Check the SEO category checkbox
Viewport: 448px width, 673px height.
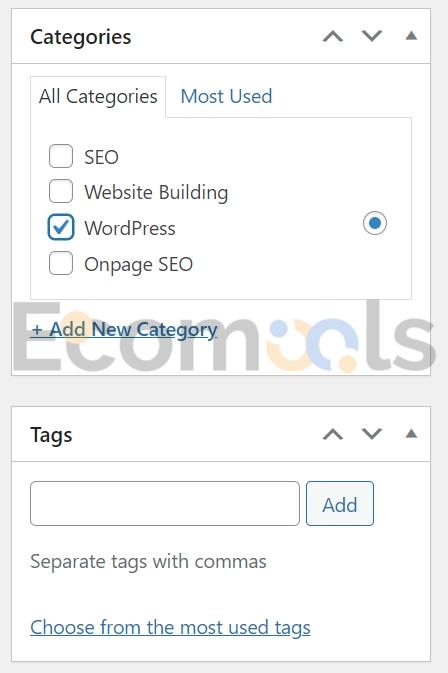(x=61, y=156)
